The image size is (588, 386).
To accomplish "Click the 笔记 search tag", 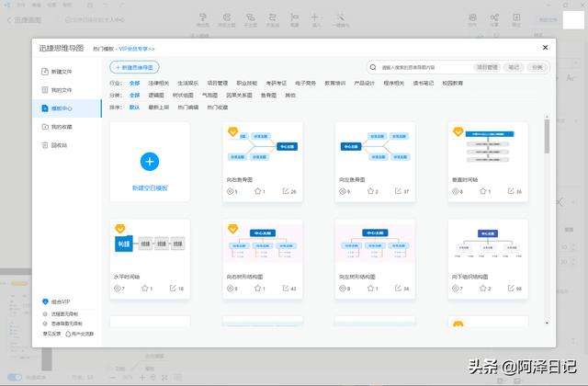I will point(514,67).
